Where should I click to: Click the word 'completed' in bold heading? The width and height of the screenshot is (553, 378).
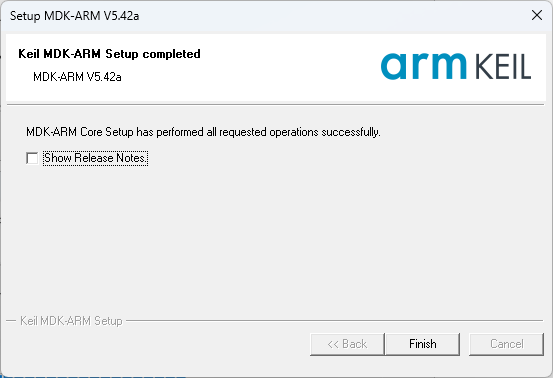pos(171,54)
